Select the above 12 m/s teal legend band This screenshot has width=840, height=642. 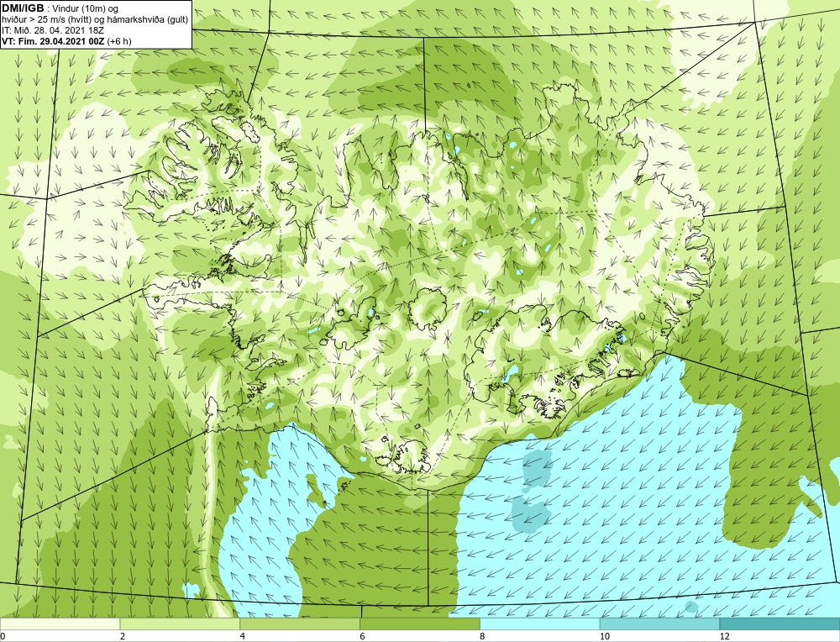click(x=780, y=624)
